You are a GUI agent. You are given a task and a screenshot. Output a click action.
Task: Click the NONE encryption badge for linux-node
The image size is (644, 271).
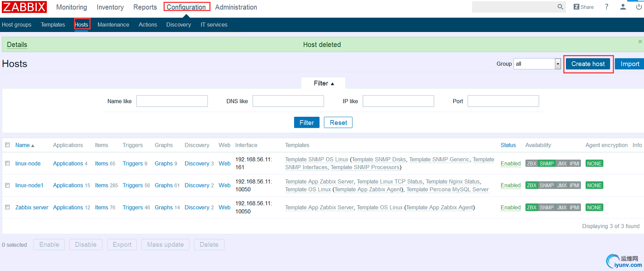point(594,164)
